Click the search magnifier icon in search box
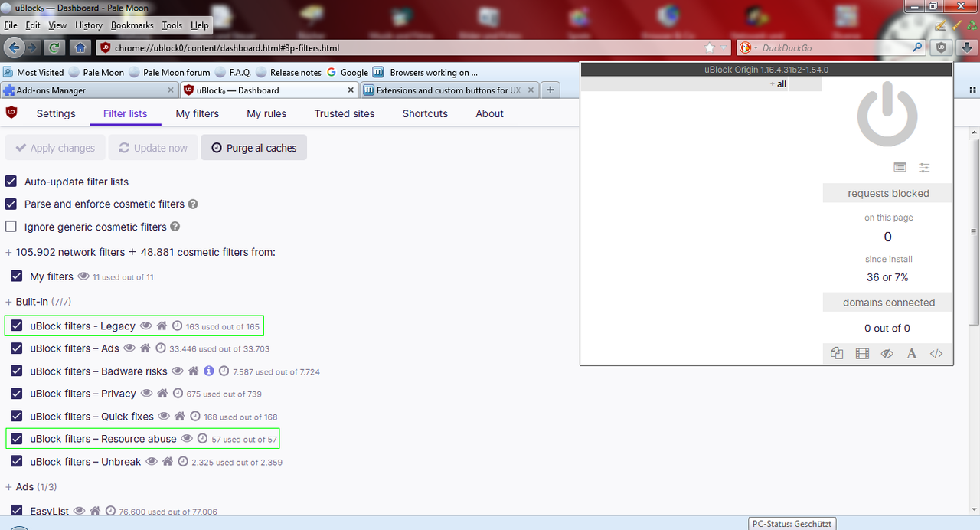This screenshot has height=530, width=980. tap(918, 47)
